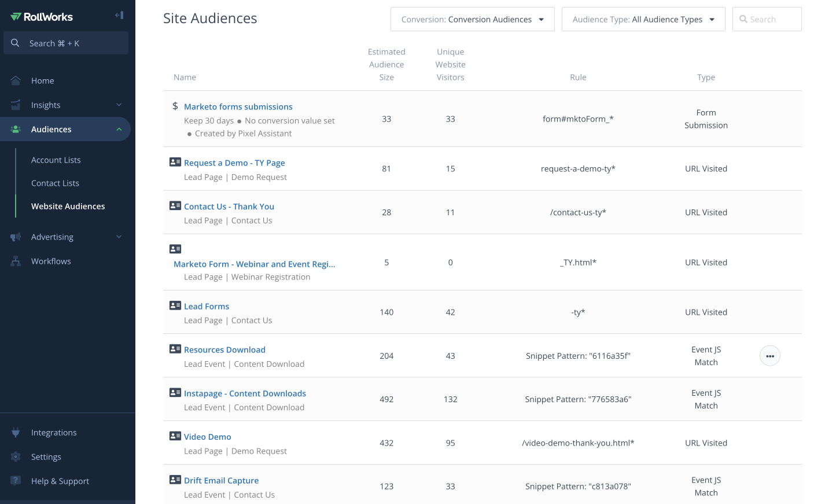Click the Form Submission type cell
Viewport: 825px width, 504px height.
pyautogui.click(x=706, y=119)
